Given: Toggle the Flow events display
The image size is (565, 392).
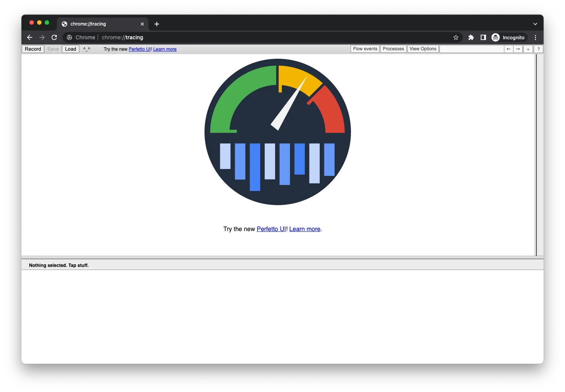Looking at the screenshot, I should (x=364, y=48).
